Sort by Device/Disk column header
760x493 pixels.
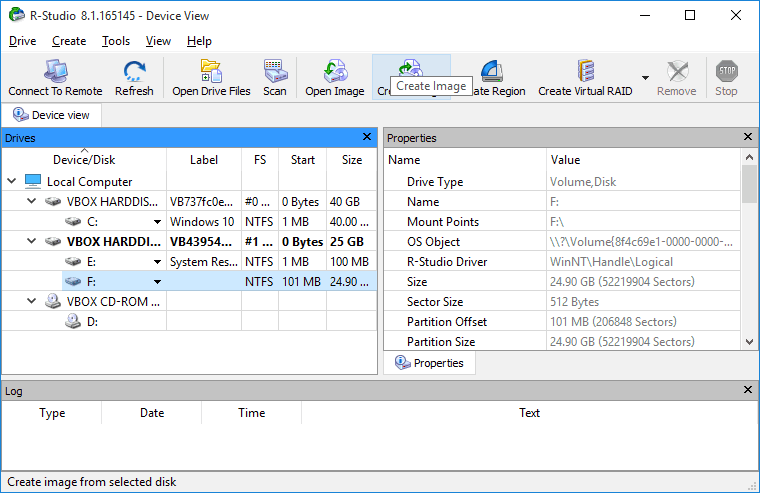[x=84, y=159]
